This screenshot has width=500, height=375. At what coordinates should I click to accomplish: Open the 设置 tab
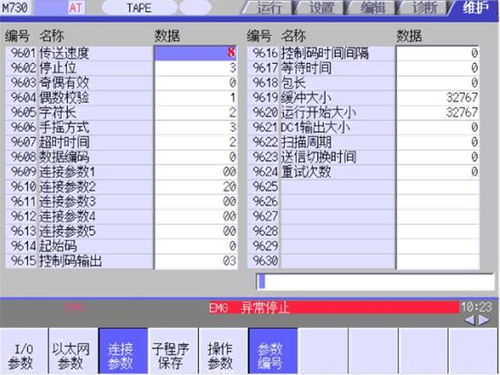(320, 8)
